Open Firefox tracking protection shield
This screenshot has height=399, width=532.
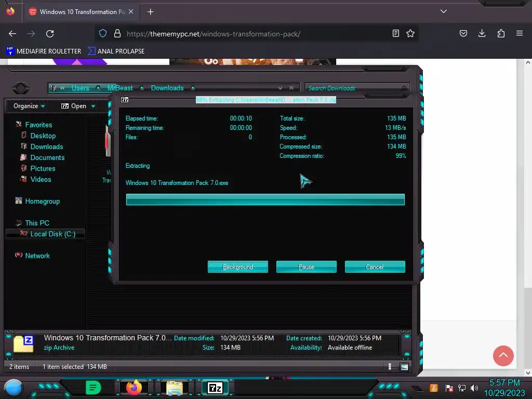tap(103, 33)
